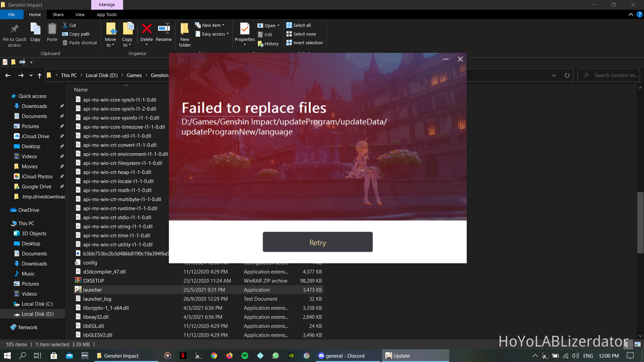Open the App Tools tab
644x362 pixels.
tap(107, 14)
